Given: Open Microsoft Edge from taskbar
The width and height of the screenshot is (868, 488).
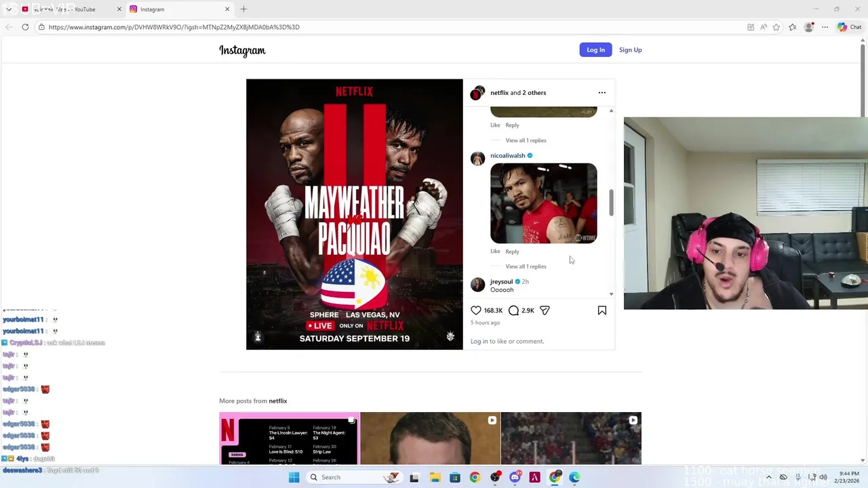Looking at the screenshot, I should coord(574,477).
